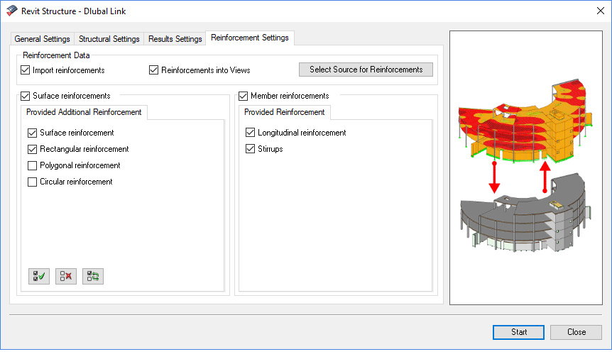Click the select all checkboxes icon
Screen dimensions: 612x364
tap(39, 277)
